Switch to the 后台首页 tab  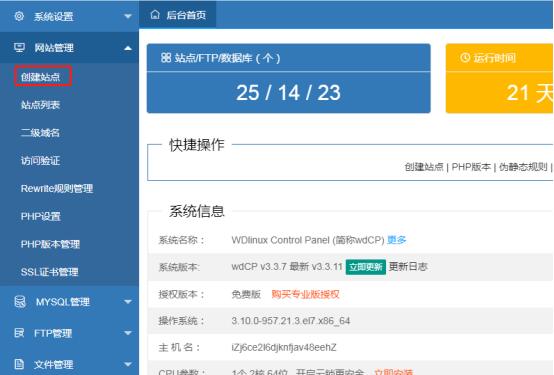(x=178, y=15)
